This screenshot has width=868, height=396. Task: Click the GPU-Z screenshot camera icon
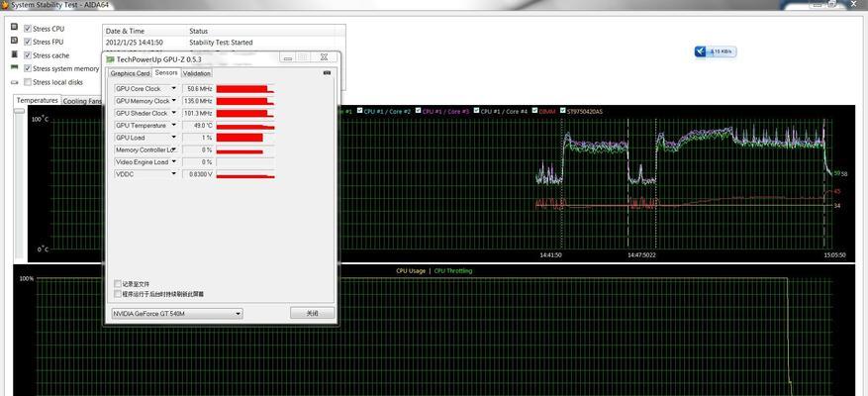click(327, 72)
